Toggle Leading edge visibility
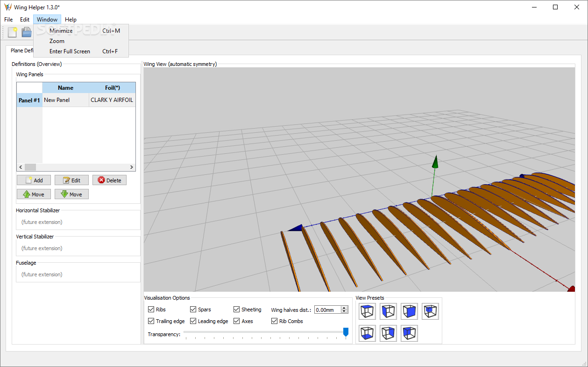This screenshot has height=367, width=588. click(193, 321)
